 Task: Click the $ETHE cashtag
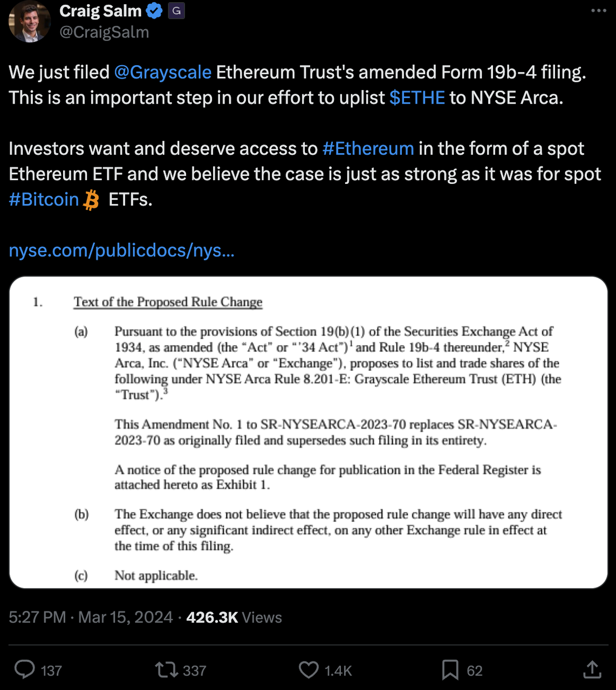pyautogui.click(x=417, y=98)
